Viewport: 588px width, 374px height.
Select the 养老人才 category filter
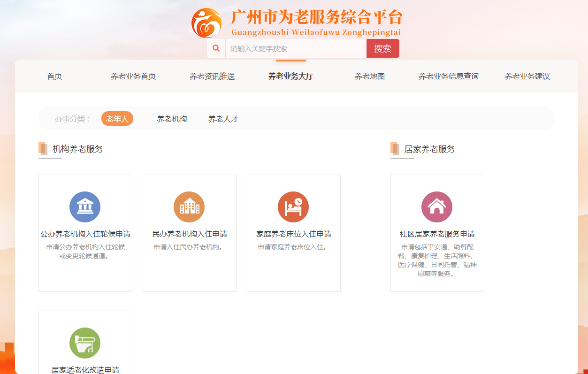coord(223,119)
